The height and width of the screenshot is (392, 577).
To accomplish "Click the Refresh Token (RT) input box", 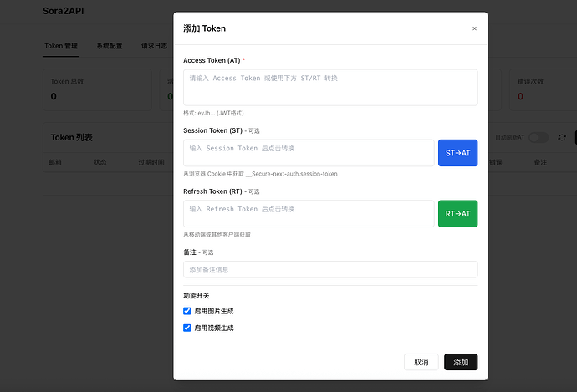I will pyautogui.click(x=309, y=214).
